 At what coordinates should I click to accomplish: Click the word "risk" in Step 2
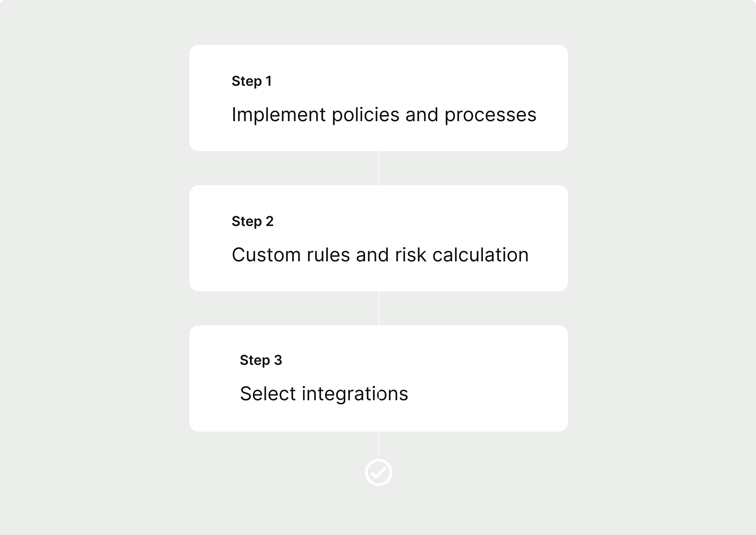pyautogui.click(x=410, y=255)
